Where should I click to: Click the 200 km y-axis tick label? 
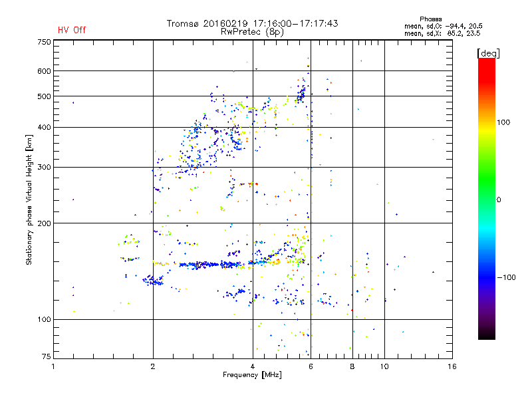point(44,223)
